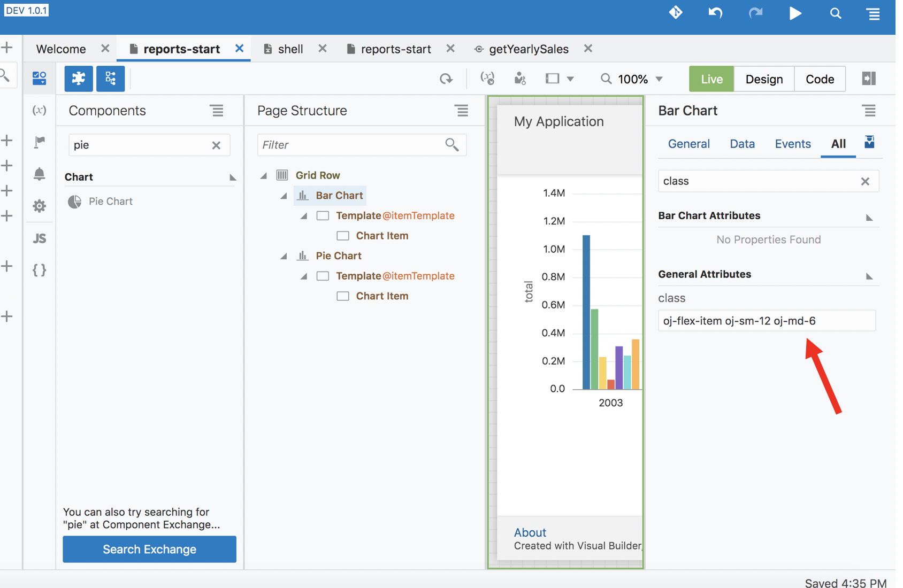Reload the page with refresh icon

pos(446,79)
